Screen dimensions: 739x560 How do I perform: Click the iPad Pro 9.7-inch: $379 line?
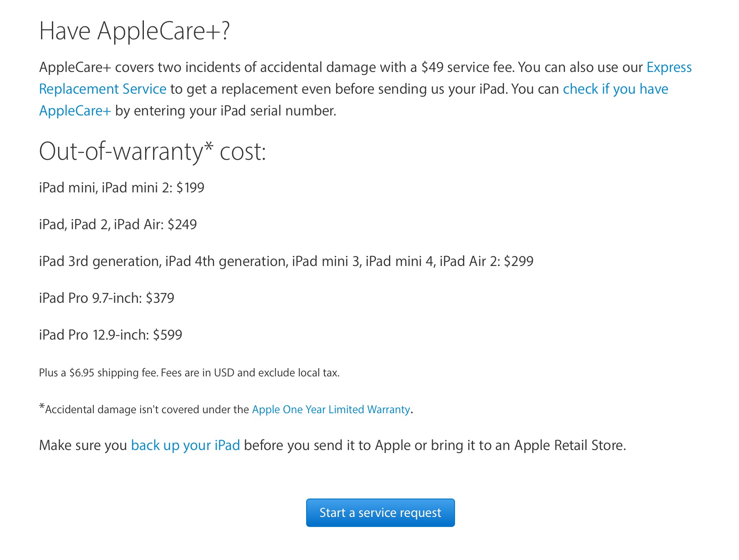[x=107, y=298]
